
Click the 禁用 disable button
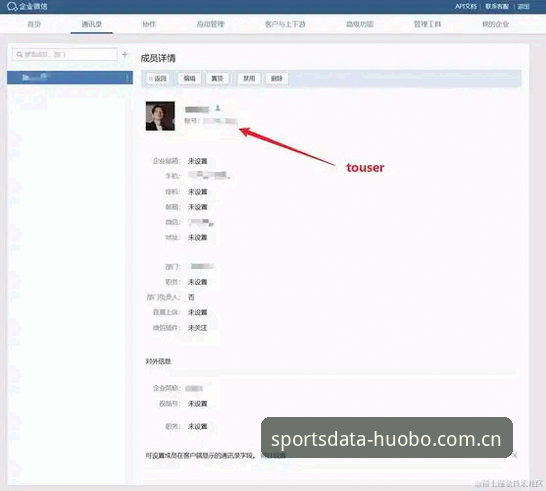click(x=249, y=78)
